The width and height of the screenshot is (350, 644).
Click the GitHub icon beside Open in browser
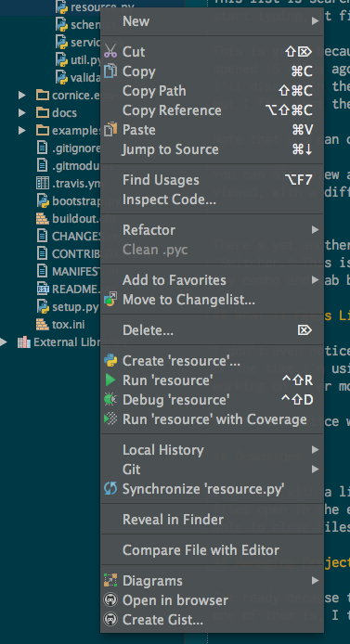(x=110, y=600)
